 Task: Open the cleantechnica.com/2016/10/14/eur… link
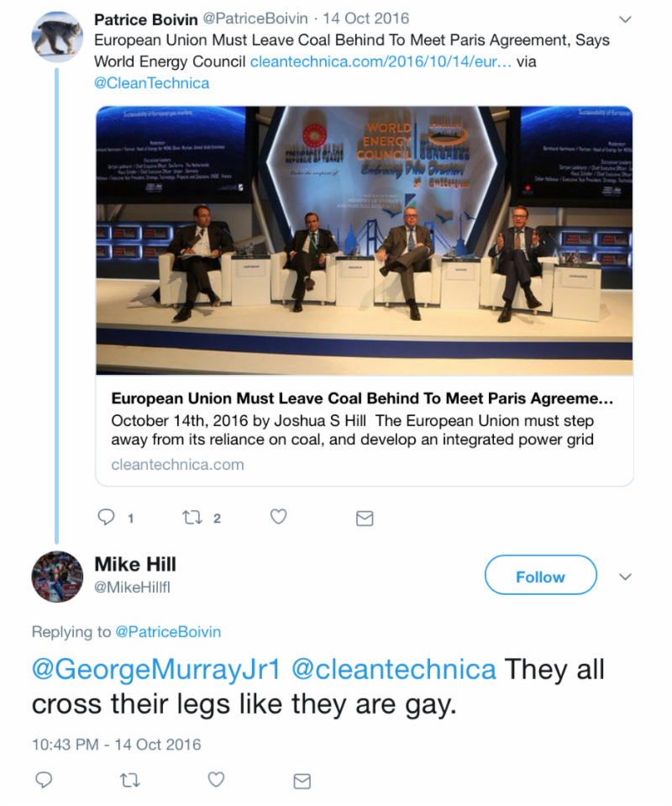(x=381, y=61)
